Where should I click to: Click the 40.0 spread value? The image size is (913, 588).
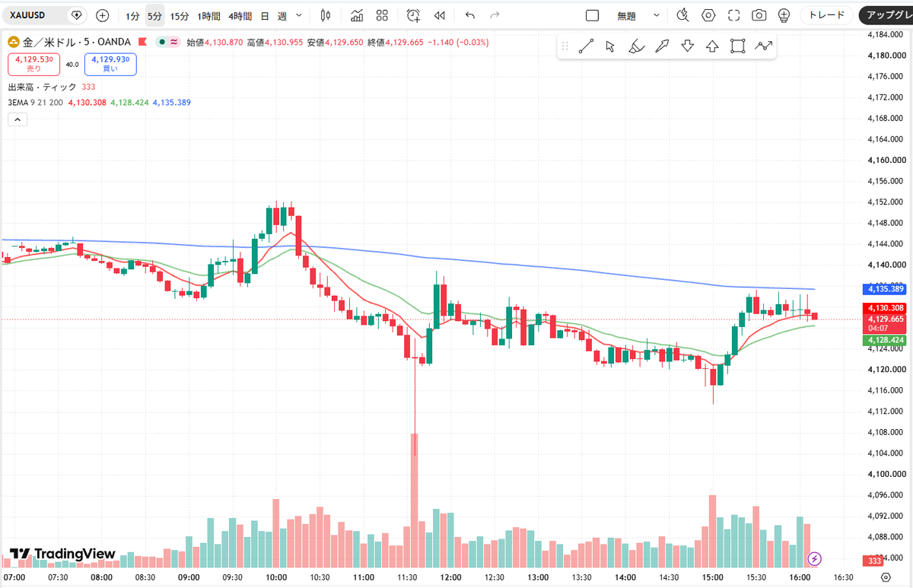(72, 65)
